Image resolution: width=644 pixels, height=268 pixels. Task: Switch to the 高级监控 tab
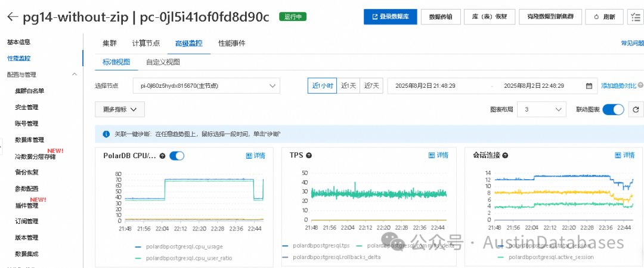[x=189, y=43]
